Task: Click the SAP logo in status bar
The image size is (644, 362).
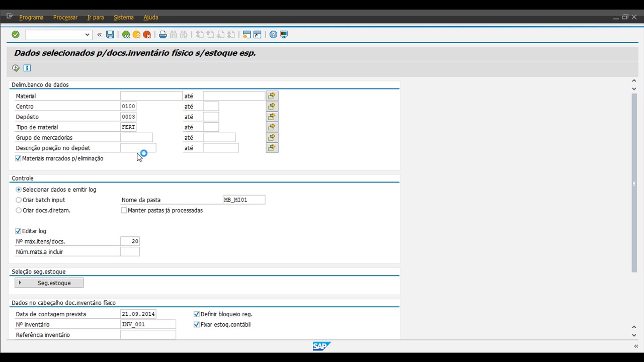Action: pyautogui.click(x=321, y=346)
